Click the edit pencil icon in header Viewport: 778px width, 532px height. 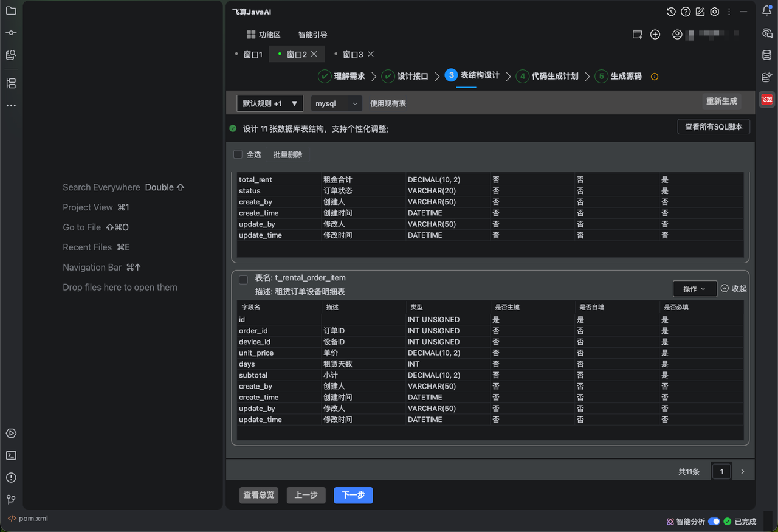pyautogui.click(x=700, y=12)
